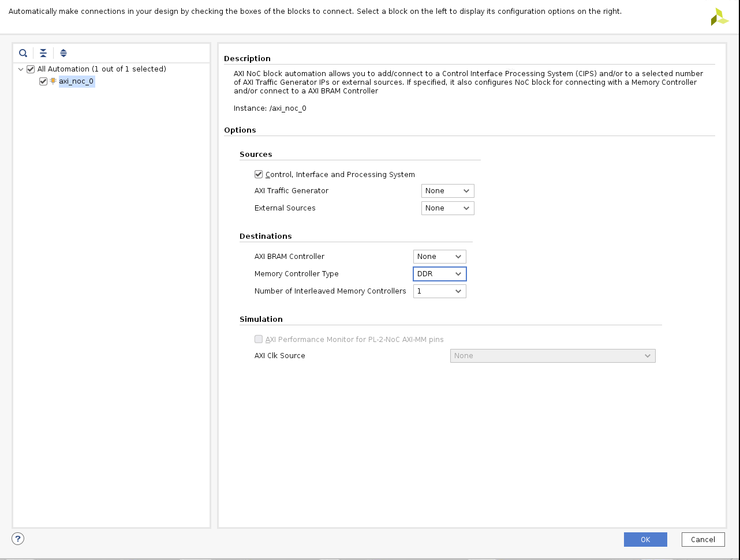Select the All Automation tree label
Image resolution: width=740 pixels, height=560 pixels.
[102, 69]
